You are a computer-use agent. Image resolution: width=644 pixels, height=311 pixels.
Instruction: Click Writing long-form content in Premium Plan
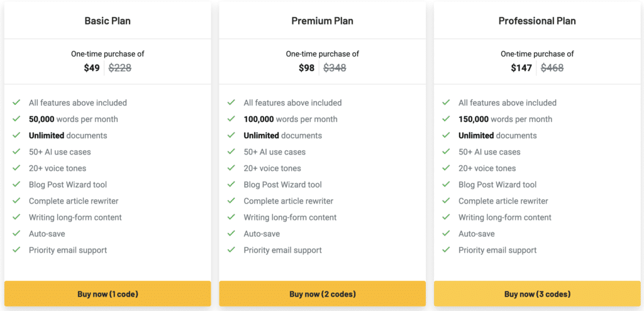pos(290,217)
